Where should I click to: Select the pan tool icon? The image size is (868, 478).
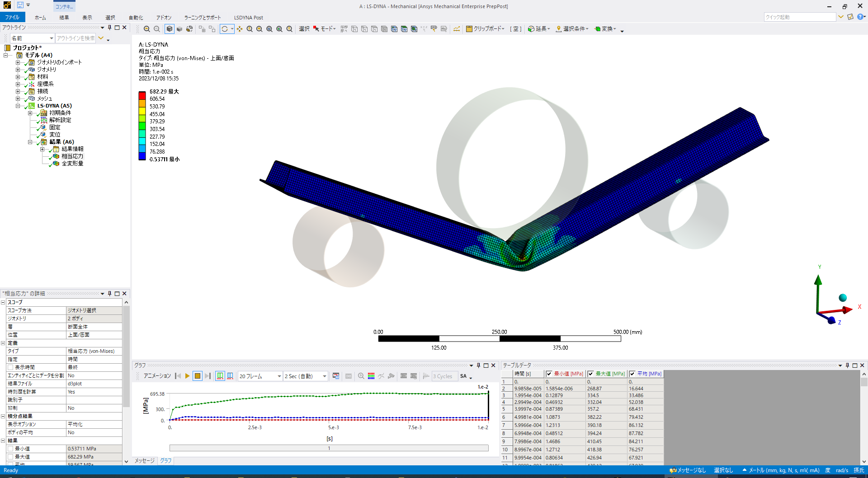(x=240, y=29)
